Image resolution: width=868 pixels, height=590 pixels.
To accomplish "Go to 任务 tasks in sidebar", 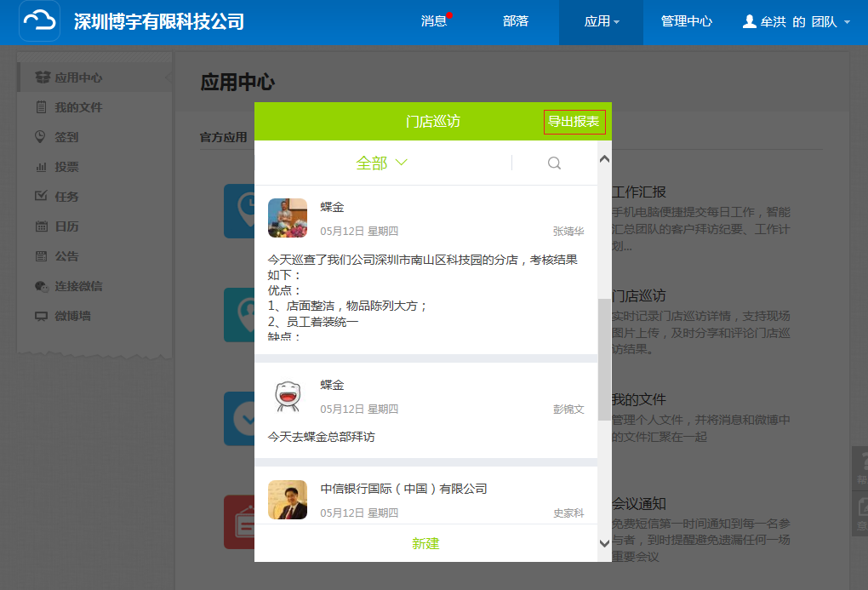I will click(x=66, y=197).
